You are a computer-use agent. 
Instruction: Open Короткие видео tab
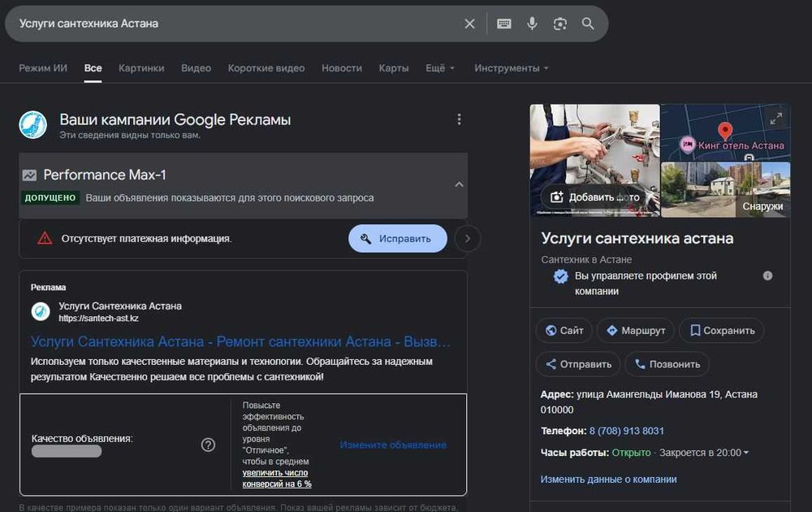(x=266, y=68)
